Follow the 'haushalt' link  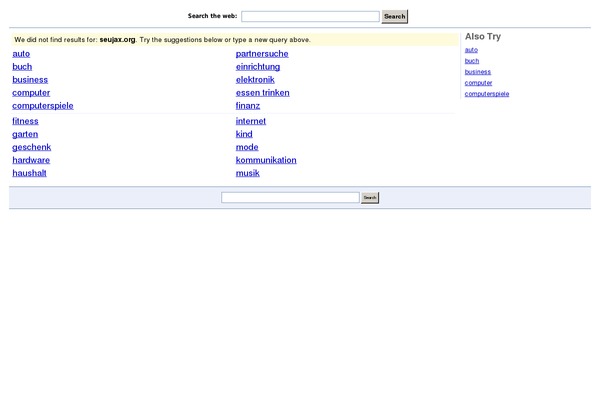click(x=29, y=173)
